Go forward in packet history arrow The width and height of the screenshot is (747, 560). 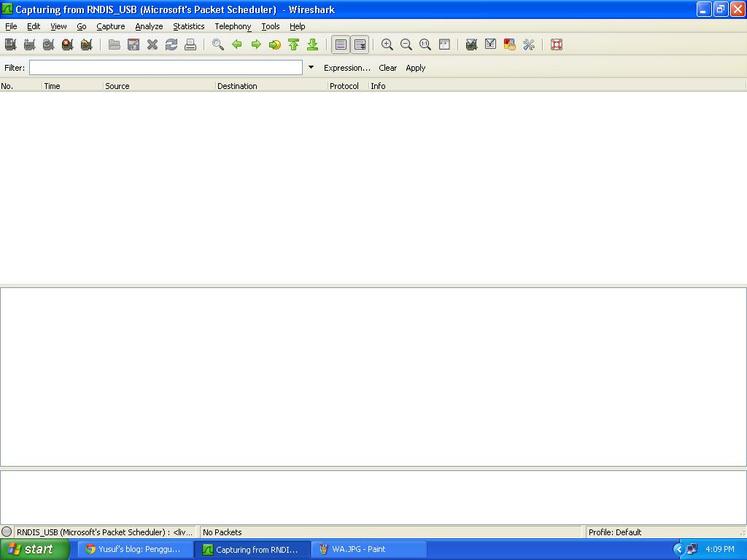256,44
